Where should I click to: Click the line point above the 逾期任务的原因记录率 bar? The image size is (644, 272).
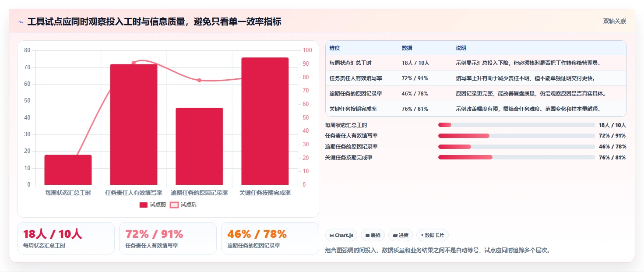[199, 80]
